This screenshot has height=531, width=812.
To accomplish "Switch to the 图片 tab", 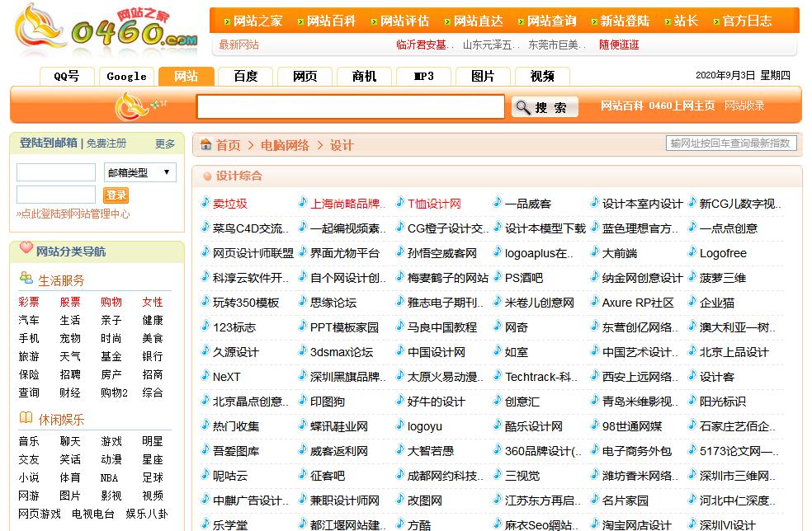I will coord(483,75).
